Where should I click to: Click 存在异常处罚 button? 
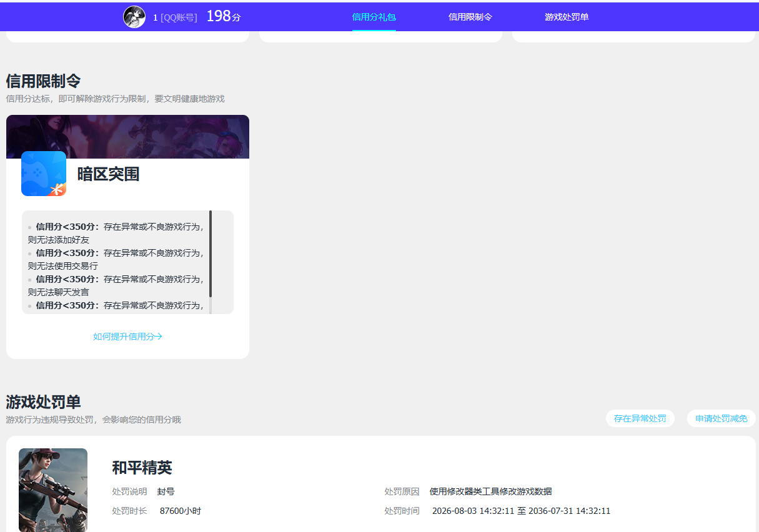click(x=640, y=418)
